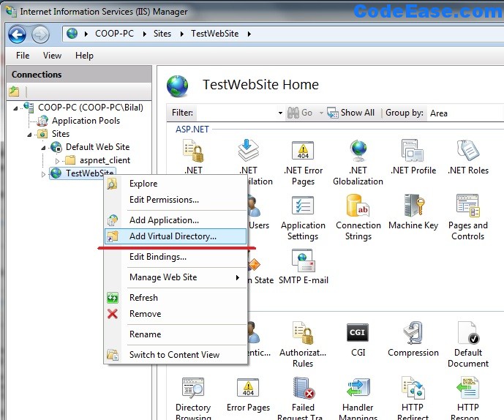This screenshot has height=420, width=504.
Task: Click the Forward navigation arrow
Action: [40, 34]
